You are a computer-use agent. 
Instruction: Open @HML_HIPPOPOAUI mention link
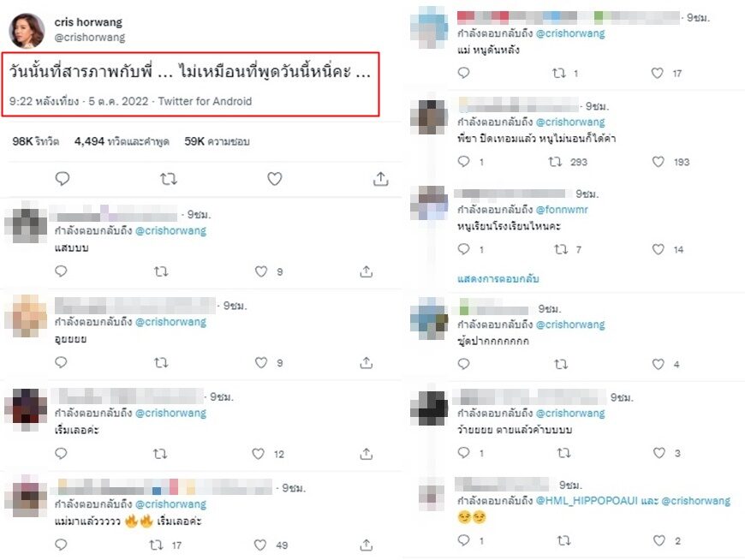tap(587, 501)
